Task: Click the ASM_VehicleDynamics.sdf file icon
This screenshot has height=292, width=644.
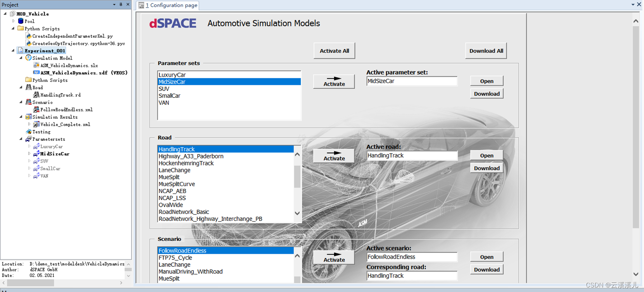Action: 36,72
